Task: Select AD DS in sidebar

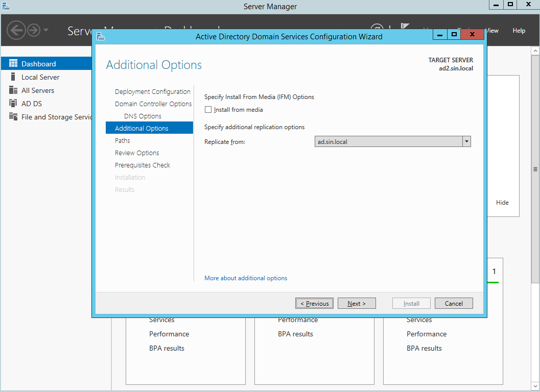Action: point(31,104)
